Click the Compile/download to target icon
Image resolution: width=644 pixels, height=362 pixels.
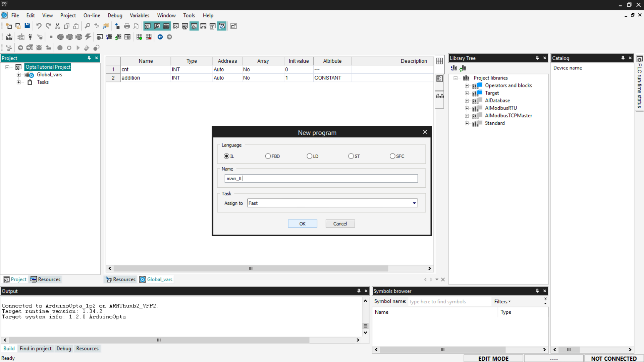coord(9,37)
